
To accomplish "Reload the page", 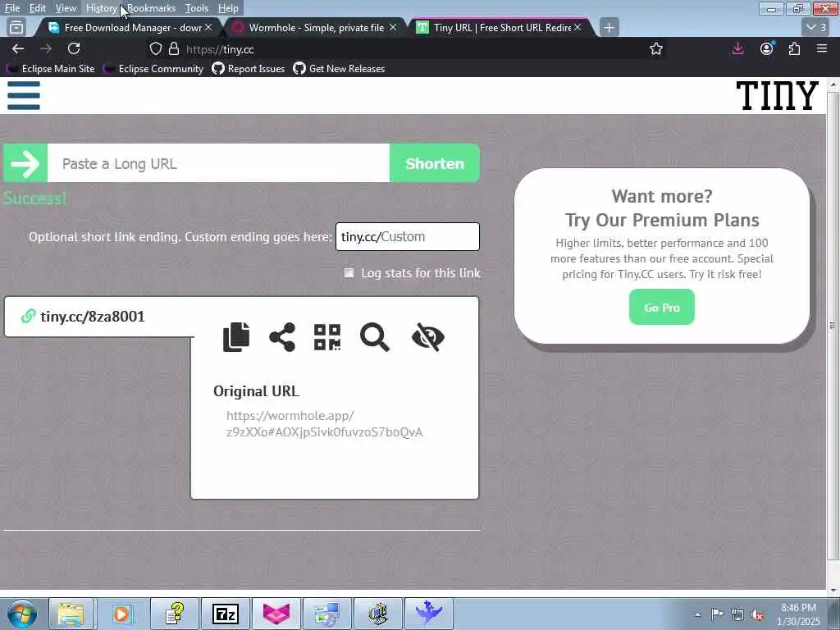I will (x=74, y=48).
